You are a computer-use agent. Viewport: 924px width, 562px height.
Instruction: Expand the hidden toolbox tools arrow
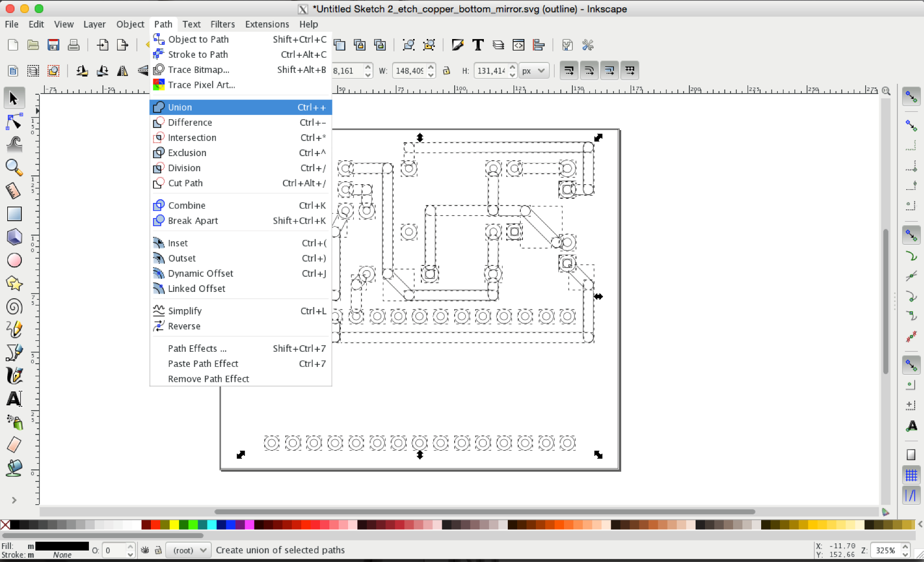[14, 500]
